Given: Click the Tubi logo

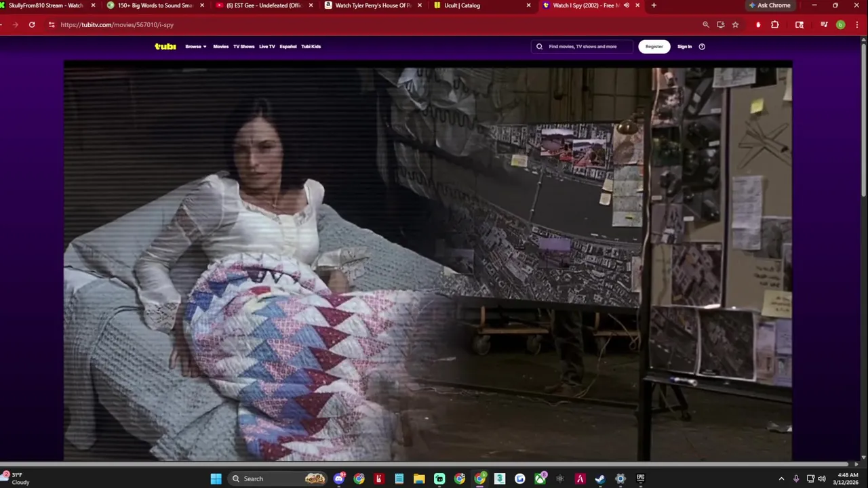Looking at the screenshot, I should [165, 46].
